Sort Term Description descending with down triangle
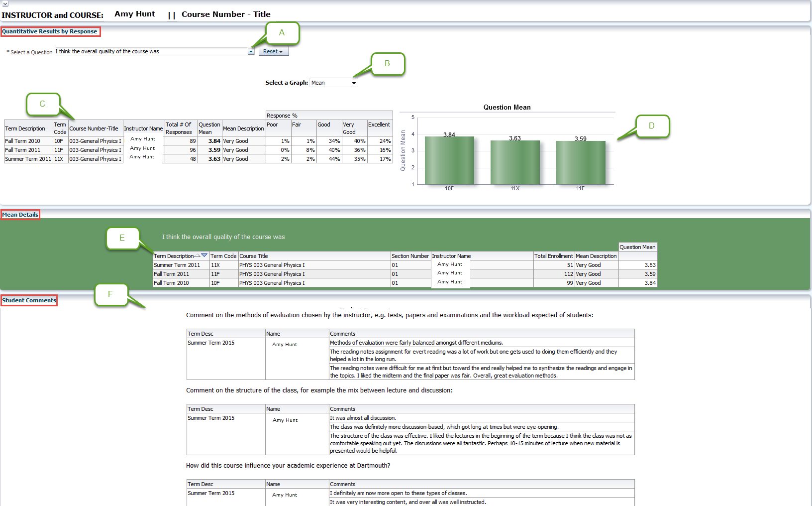This screenshot has width=812, height=506. pyautogui.click(x=204, y=255)
